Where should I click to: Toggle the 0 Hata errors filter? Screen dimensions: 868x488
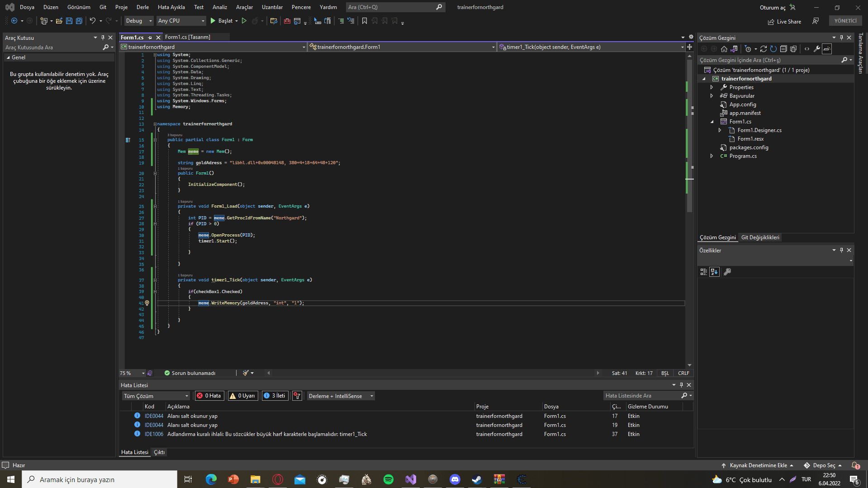point(209,396)
